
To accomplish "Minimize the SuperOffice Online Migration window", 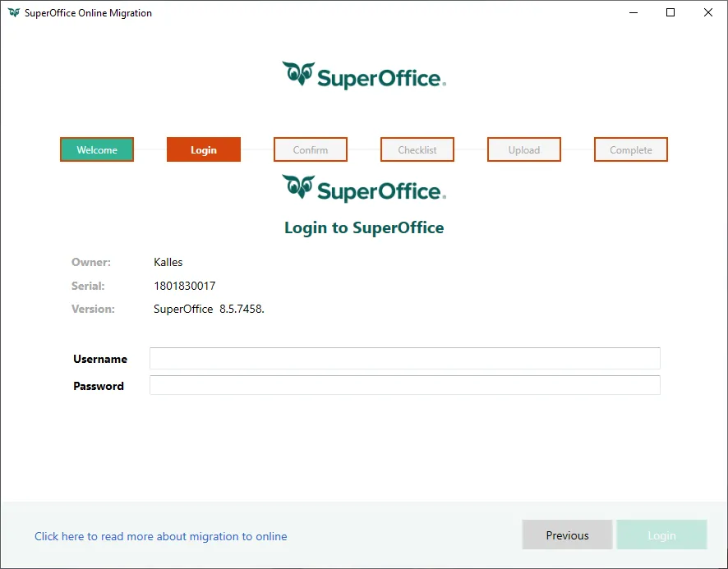I will coord(634,13).
